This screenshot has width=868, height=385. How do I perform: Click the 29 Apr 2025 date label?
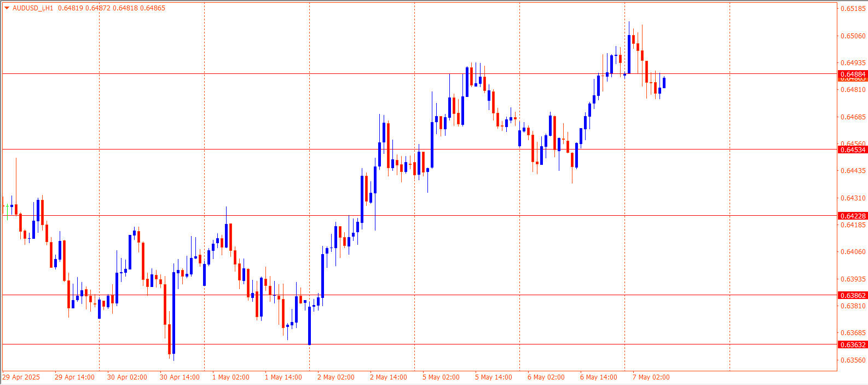click(x=21, y=377)
